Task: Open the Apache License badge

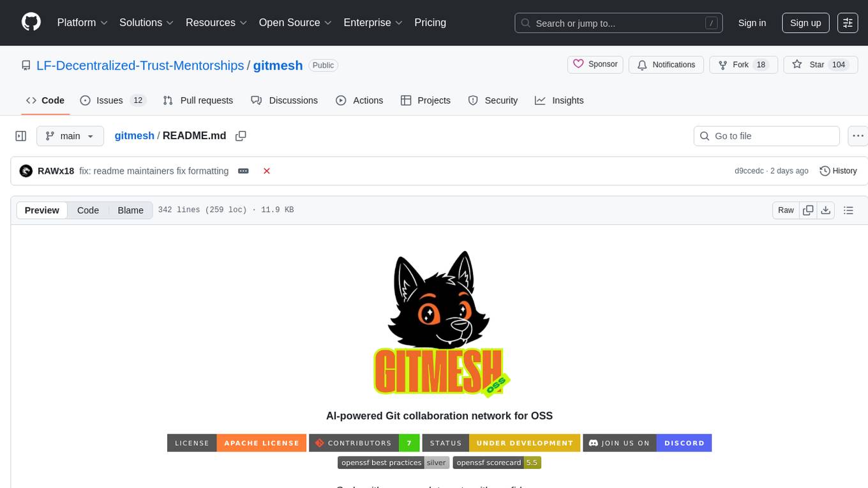Action: point(236,443)
